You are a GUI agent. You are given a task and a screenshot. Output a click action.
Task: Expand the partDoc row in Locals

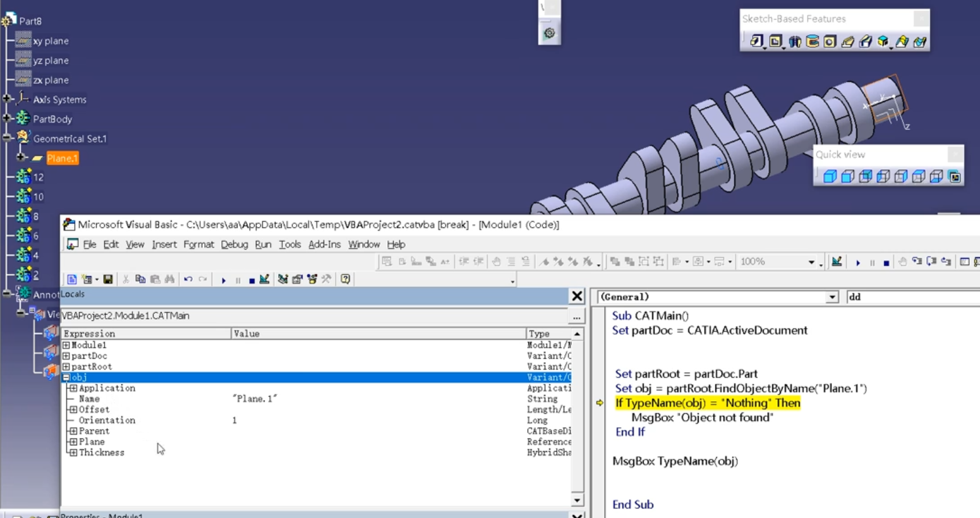tap(66, 356)
